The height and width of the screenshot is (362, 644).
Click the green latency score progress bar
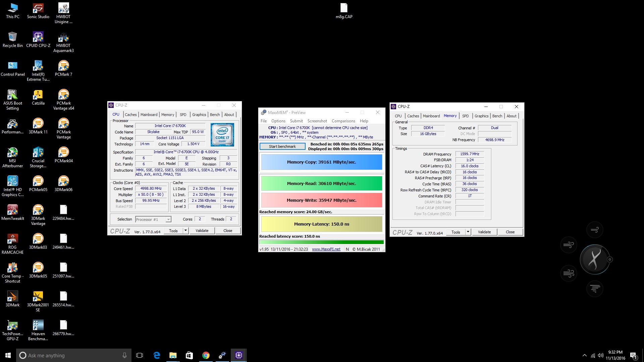click(321, 242)
